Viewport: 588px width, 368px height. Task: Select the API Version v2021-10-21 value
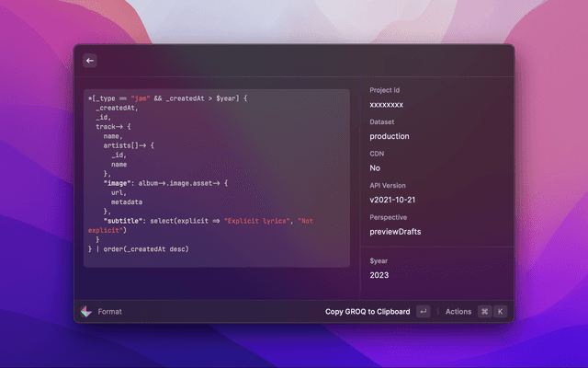[x=393, y=200]
